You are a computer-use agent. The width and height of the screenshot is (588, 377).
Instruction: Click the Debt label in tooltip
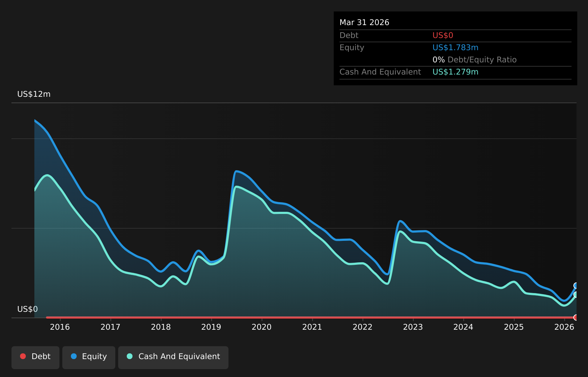(349, 35)
